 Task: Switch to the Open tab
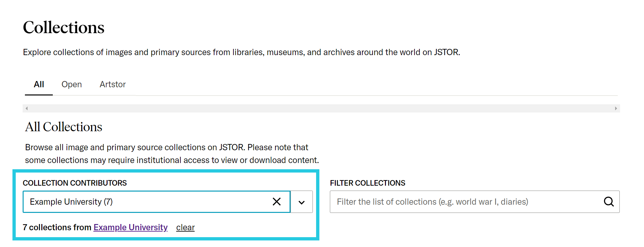coord(71,84)
